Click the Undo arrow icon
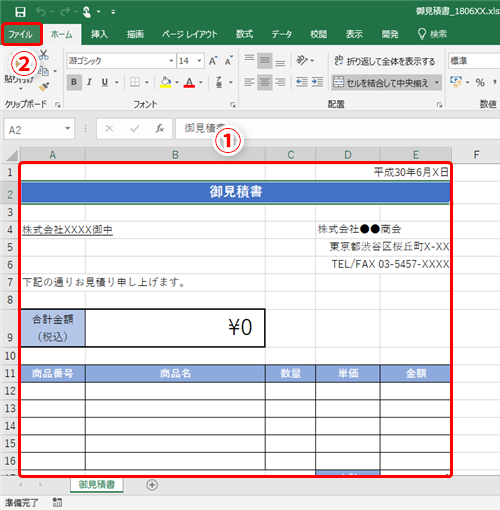 point(41,12)
